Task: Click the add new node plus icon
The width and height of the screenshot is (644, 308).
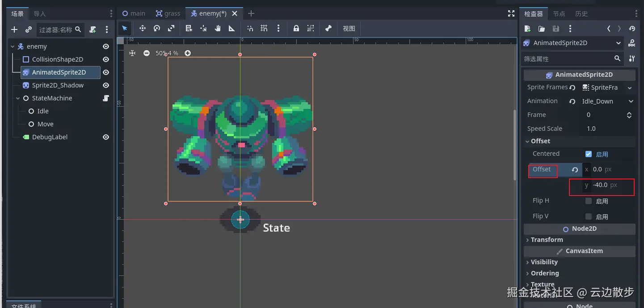Action: pos(14,29)
